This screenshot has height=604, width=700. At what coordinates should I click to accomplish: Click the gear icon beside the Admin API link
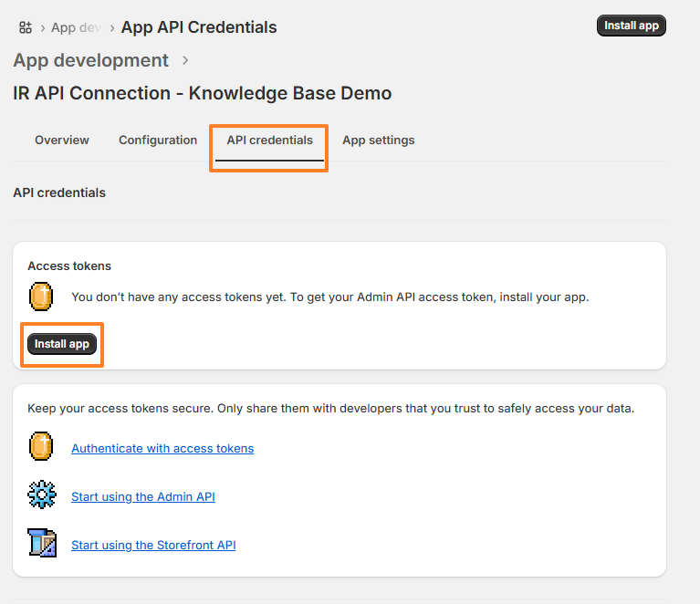click(42, 496)
